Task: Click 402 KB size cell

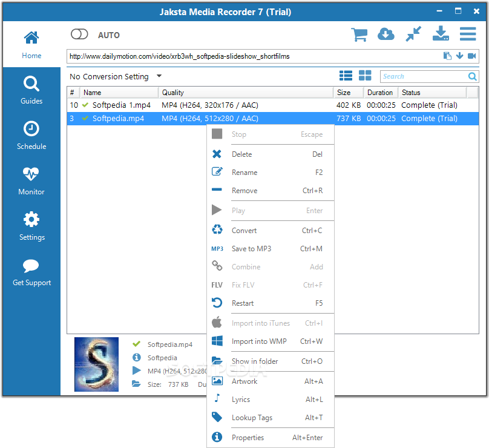Action: (x=349, y=105)
